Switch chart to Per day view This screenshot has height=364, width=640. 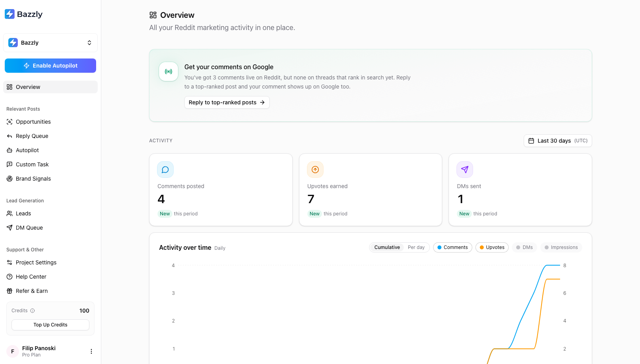tap(416, 247)
